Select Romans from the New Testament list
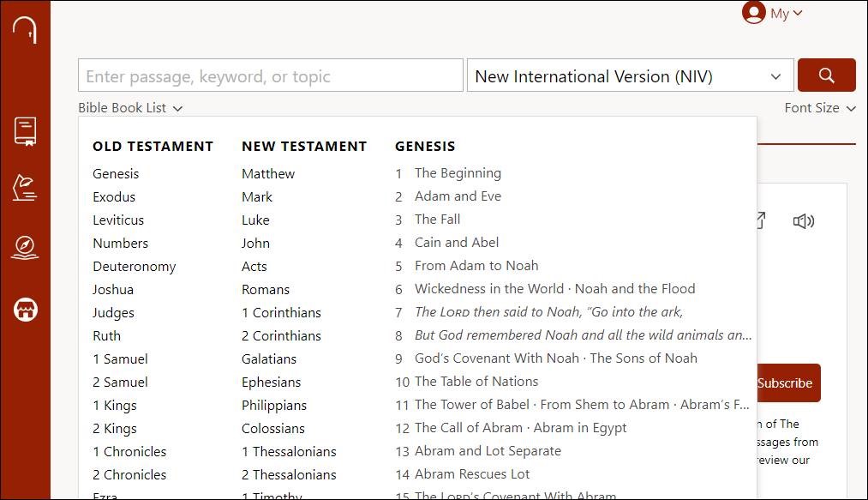Viewport: 868px width, 500px height. (266, 289)
